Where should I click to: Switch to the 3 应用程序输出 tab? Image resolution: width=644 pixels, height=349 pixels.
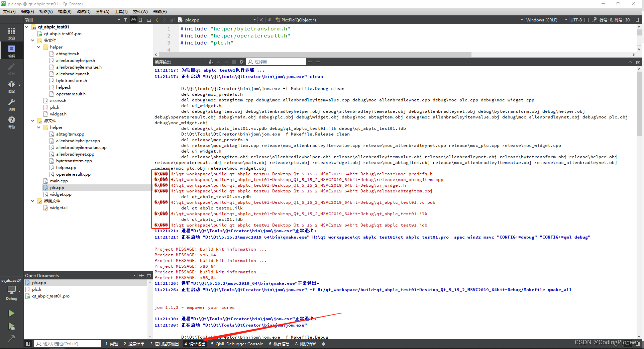point(165,344)
